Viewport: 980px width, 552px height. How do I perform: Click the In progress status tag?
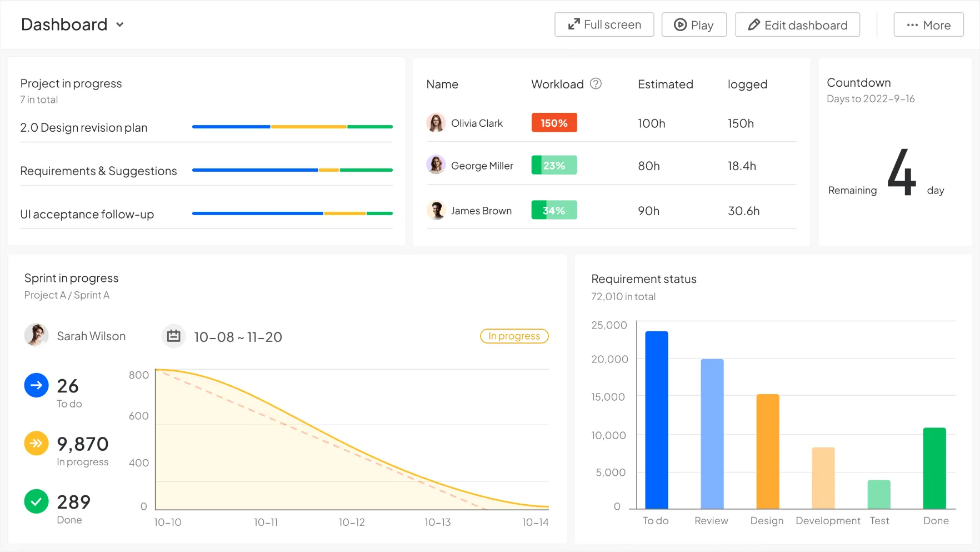pos(514,336)
